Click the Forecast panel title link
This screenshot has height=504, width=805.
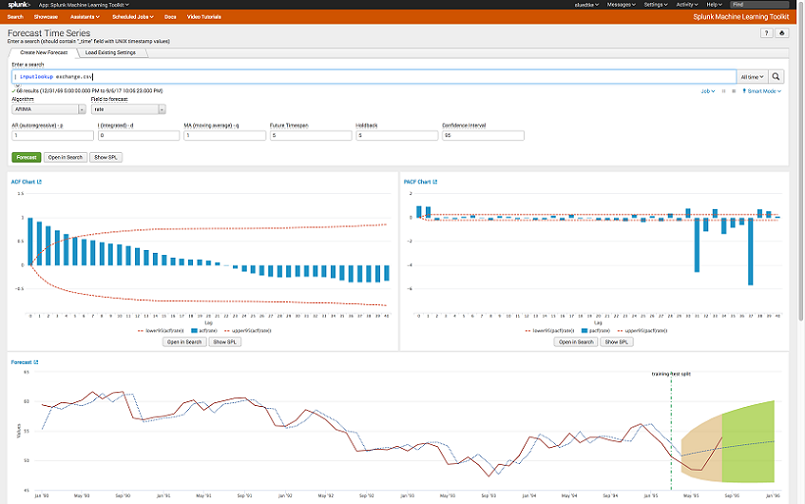[x=21, y=362]
